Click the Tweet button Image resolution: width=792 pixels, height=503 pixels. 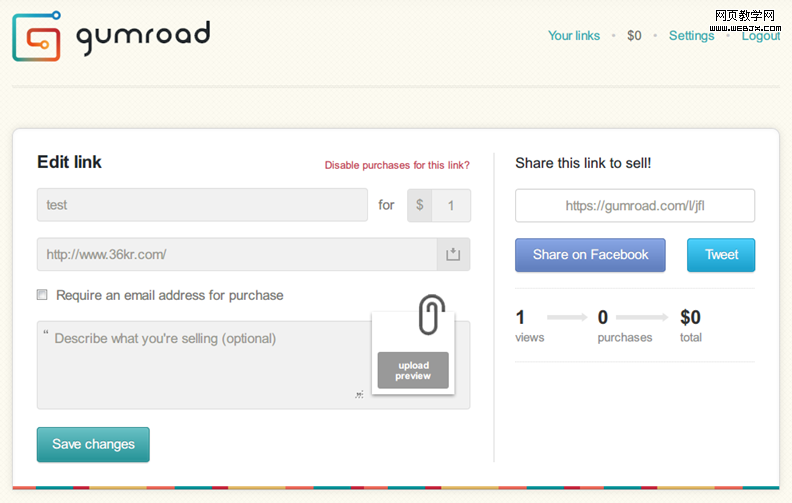[x=721, y=255]
